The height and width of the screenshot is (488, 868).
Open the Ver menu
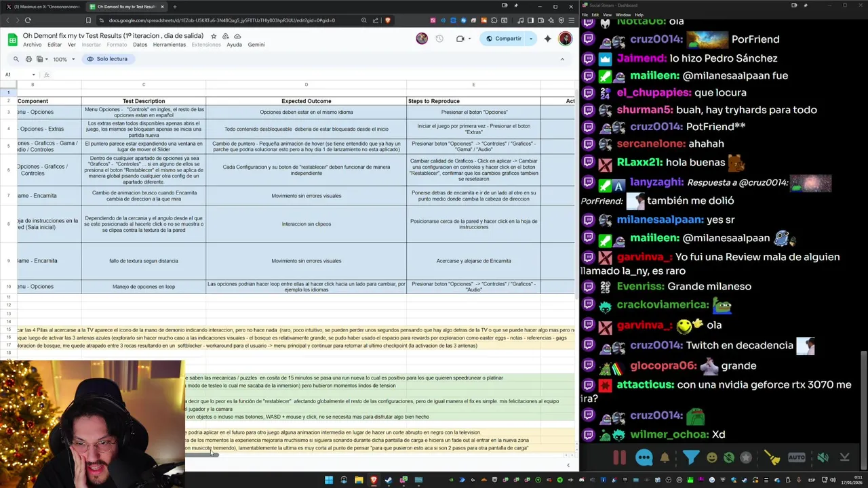click(71, 45)
